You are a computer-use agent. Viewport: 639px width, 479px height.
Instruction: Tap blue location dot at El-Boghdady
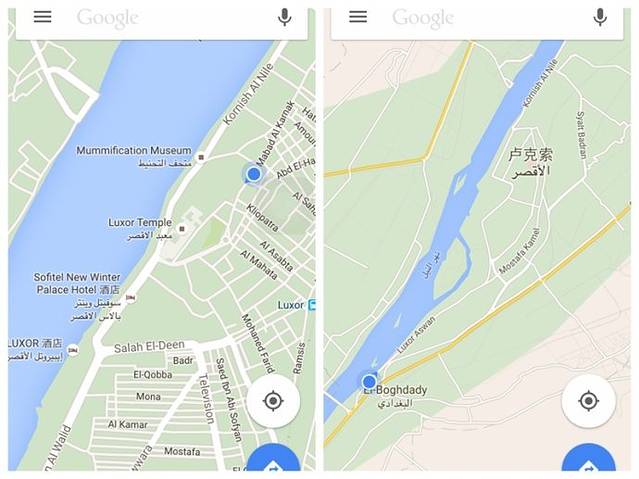(x=369, y=382)
